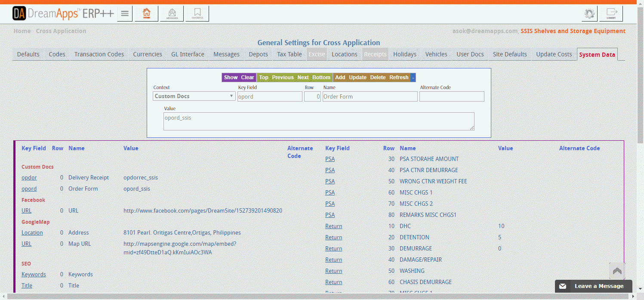The image size is (644, 300).
Task: Open the Leave a Message chat
Action: [593, 286]
